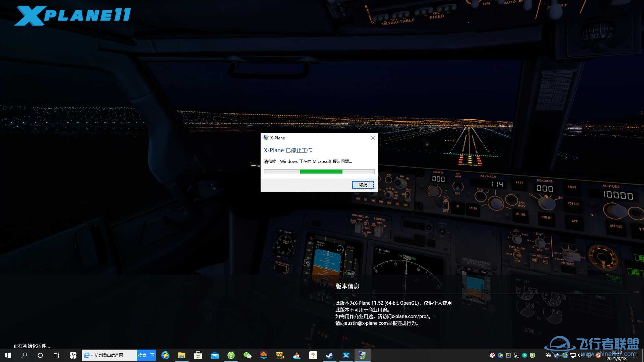Open Task View on the taskbar
The height and width of the screenshot is (362, 644).
coord(56,355)
